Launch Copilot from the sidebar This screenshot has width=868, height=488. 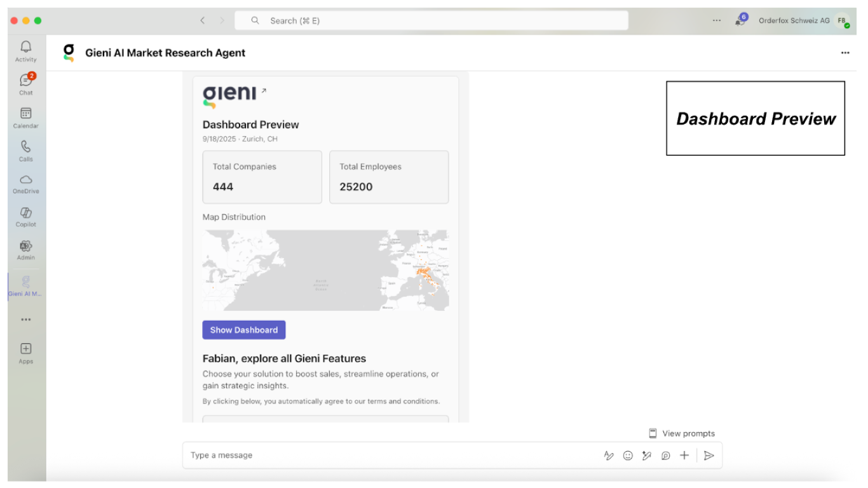[26, 217]
